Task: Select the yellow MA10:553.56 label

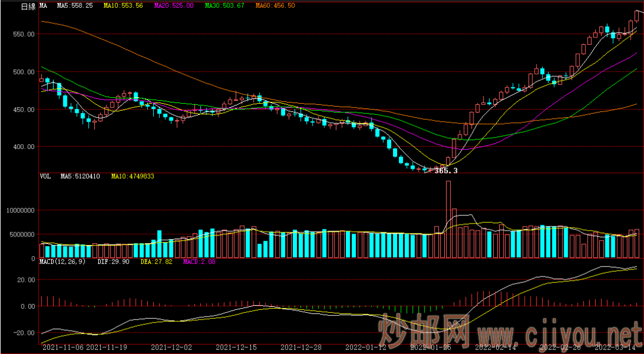Action: point(123,5)
